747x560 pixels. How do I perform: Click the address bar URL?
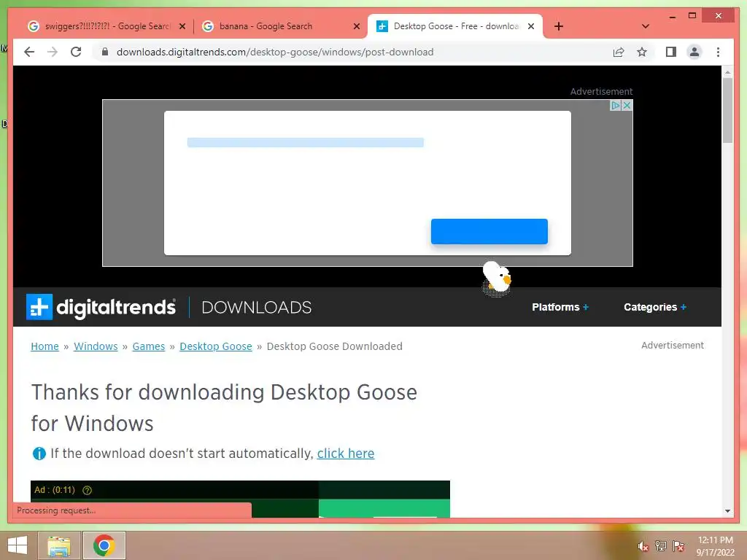275,52
